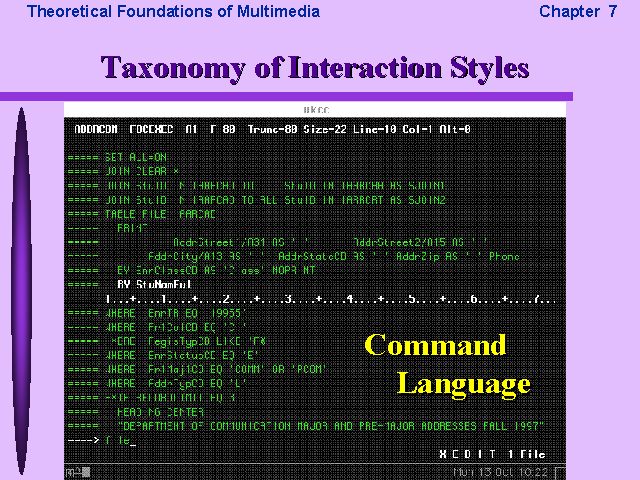Click the yellow 'Command' text

[x=435, y=345]
